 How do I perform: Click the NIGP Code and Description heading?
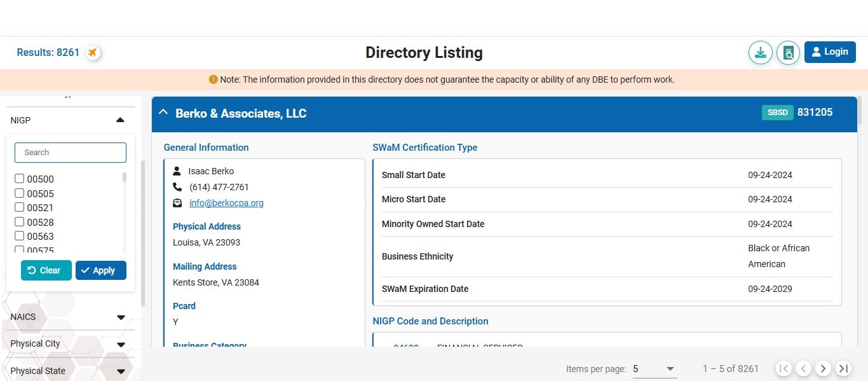click(x=430, y=321)
